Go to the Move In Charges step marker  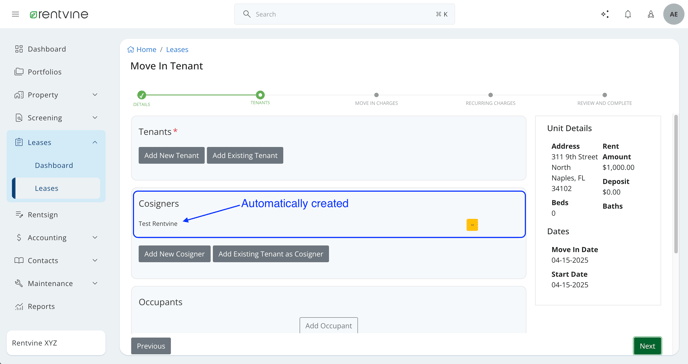point(376,95)
